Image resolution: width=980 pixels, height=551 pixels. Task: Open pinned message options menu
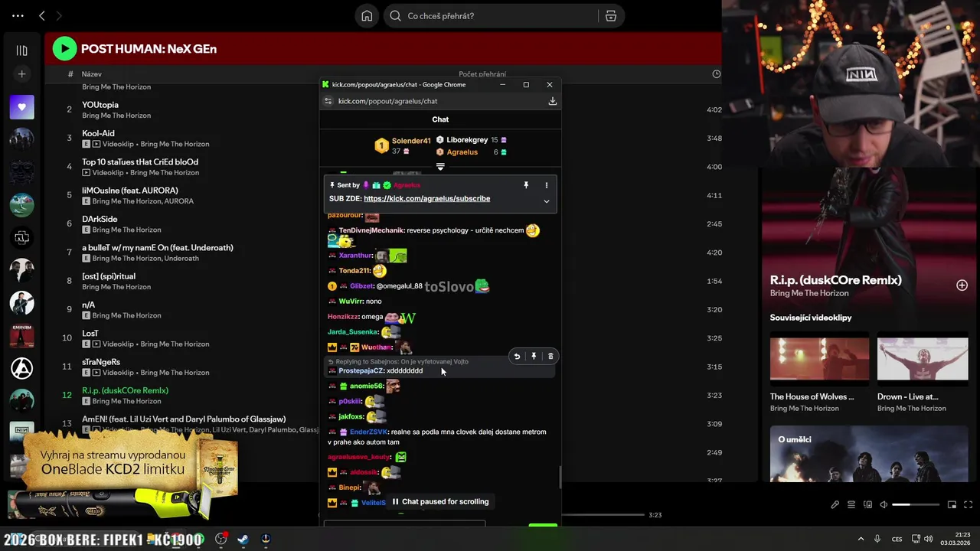[546, 185]
